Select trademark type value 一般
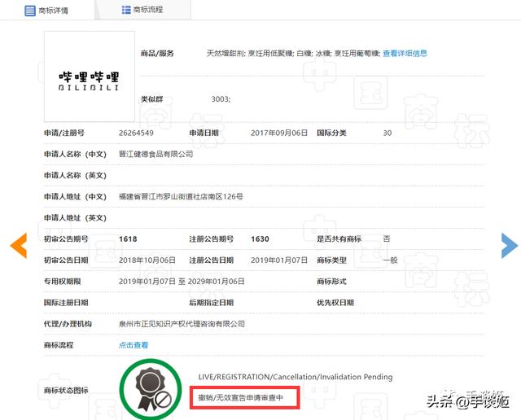 (390, 260)
